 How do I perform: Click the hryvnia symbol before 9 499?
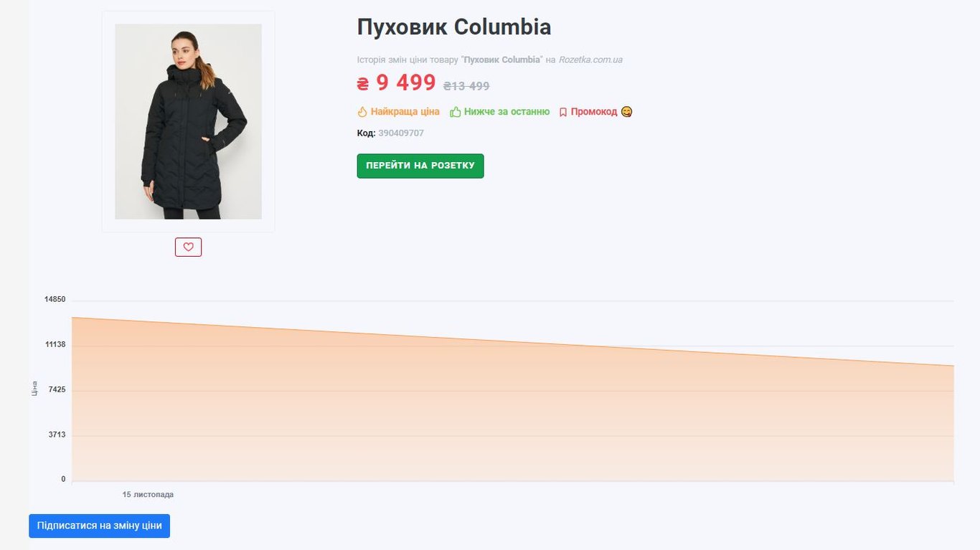(363, 84)
